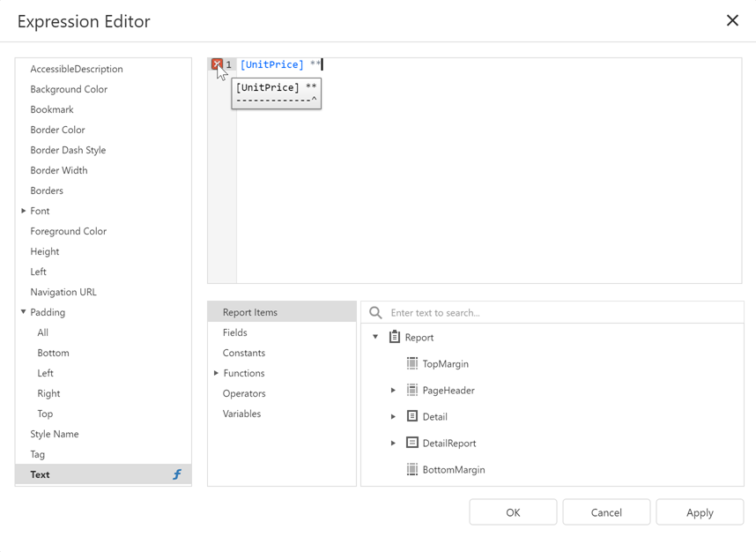This screenshot has height=552, width=756.
Task: Collapse the Padding property group
Action: pyautogui.click(x=22, y=312)
